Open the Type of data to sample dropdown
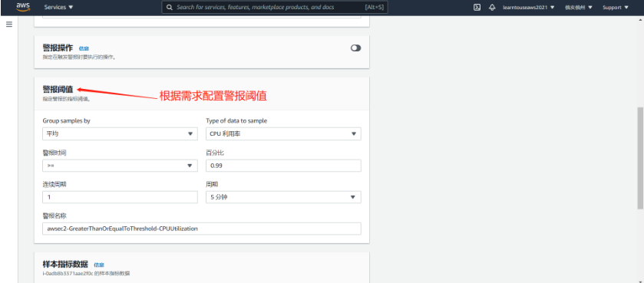The width and height of the screenshot is (644, 283). (x=283, y=133)
